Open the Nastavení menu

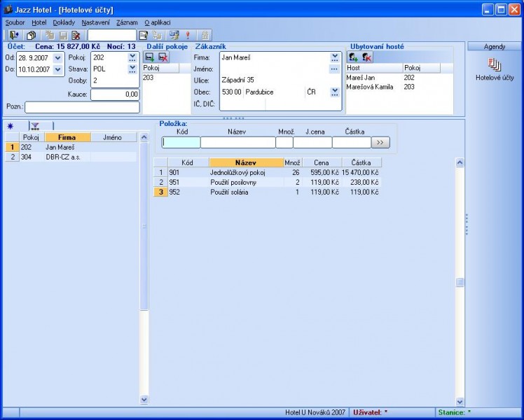point(95,22)
